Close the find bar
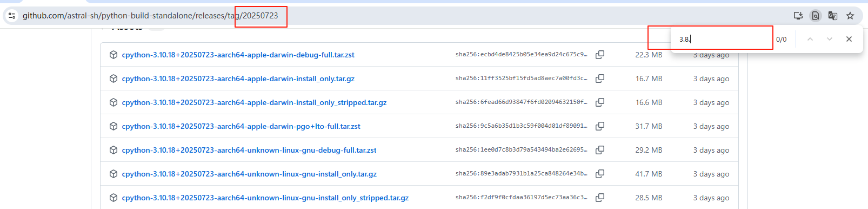 click(849, 39)
